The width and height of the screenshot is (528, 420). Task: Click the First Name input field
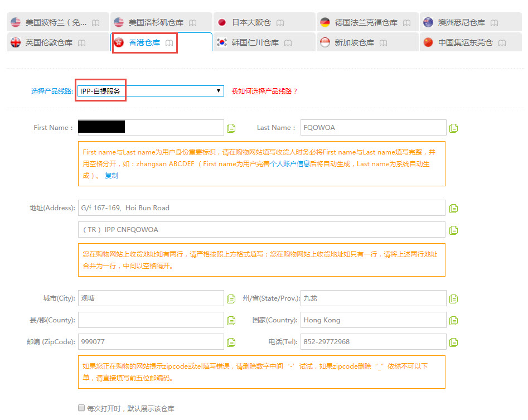(x=151, y=127)
